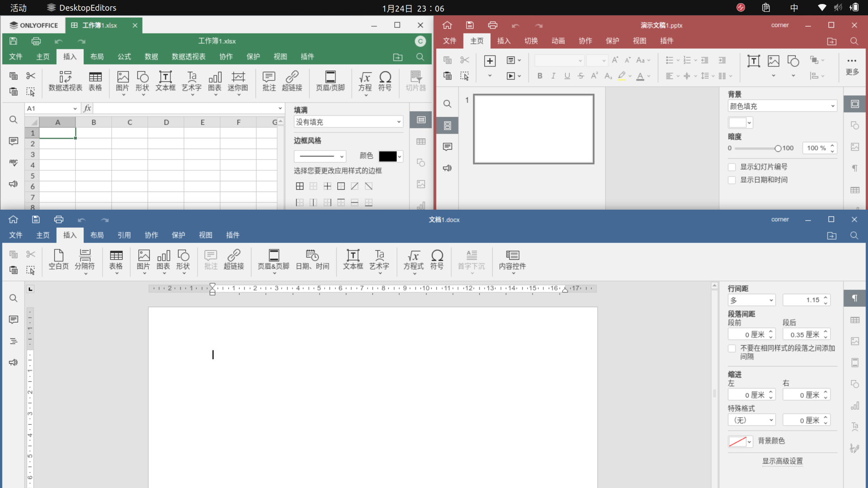Select 布局 tab in Word ribbon
868x488 pixels.
pos(97,235)
